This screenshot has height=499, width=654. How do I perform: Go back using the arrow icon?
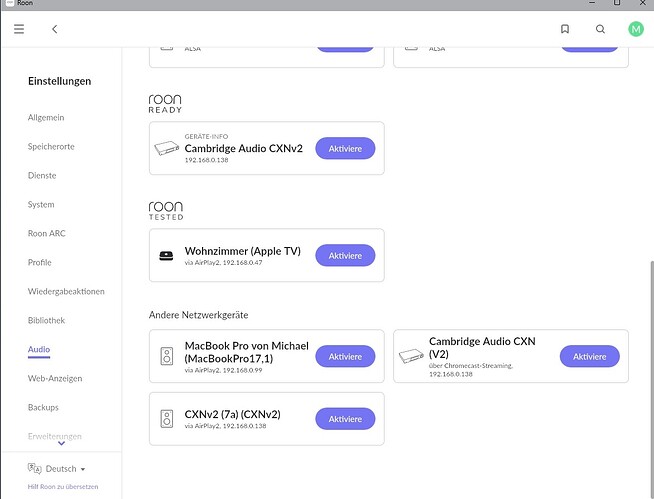pyautogui.click(x=54, y=29)
